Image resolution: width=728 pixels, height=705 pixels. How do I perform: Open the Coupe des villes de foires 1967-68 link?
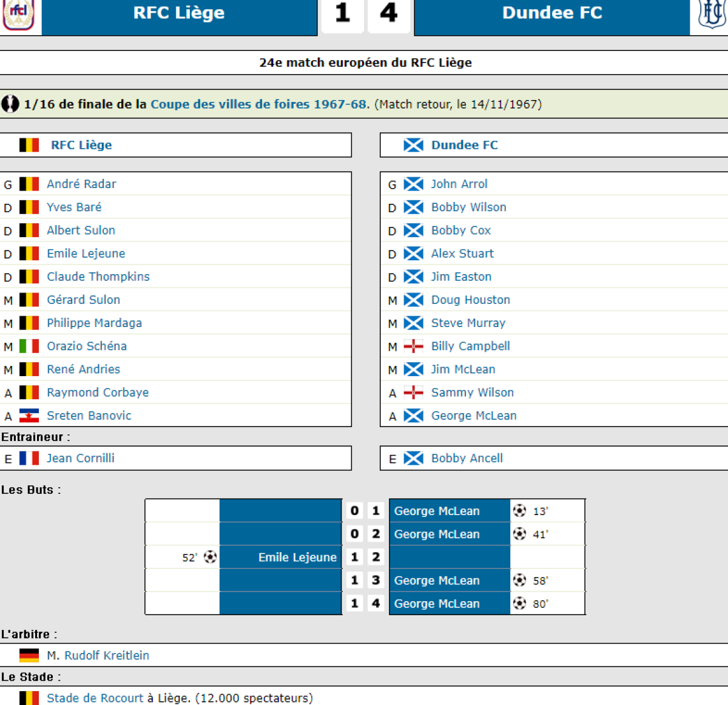tap(259, 104)
